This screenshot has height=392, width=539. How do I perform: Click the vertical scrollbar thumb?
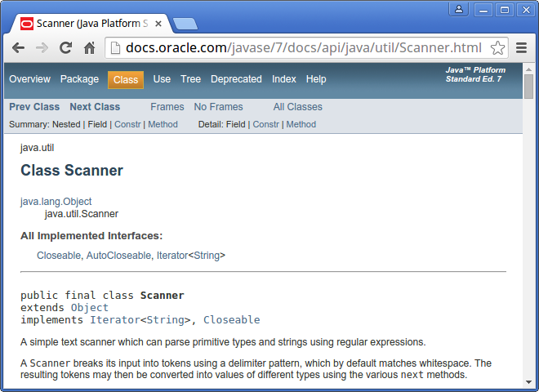(x=528, y=87)
